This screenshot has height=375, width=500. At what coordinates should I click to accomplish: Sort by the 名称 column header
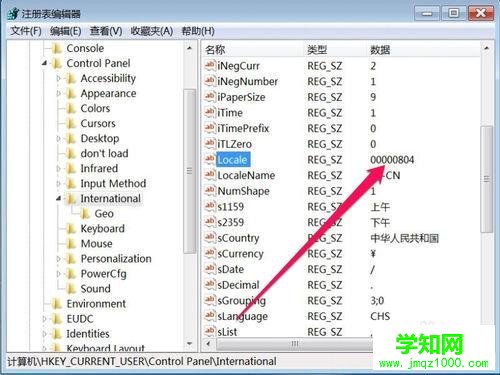253,50
